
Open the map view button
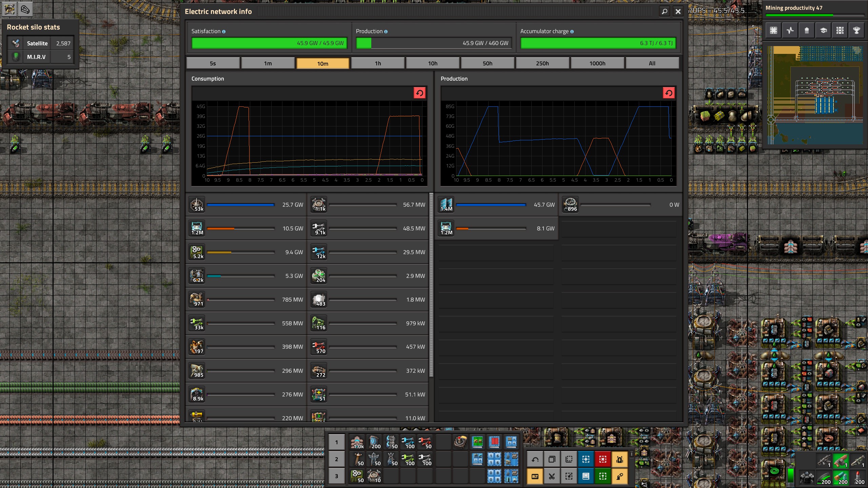pos(773,30)
